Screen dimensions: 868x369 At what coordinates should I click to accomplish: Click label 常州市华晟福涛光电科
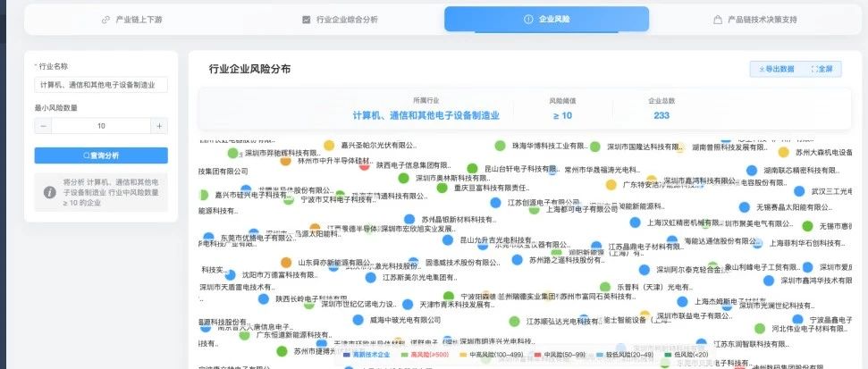(x=602, y=170)
